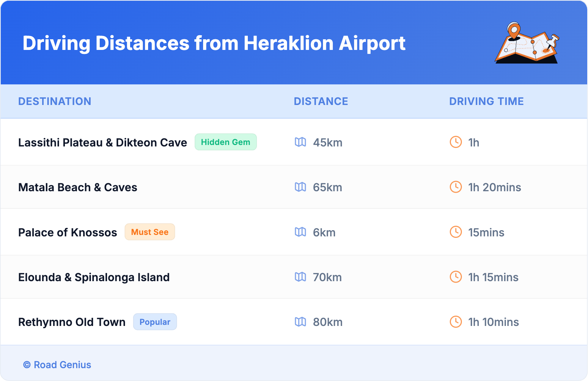
Task: Select the Matala Beach & Caves row
Action: 78,188
